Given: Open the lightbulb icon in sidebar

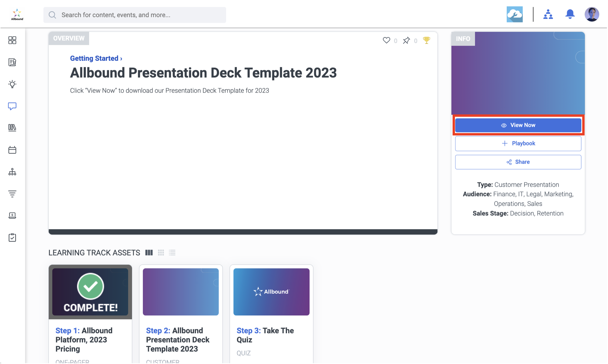Looking at the screenshot, I should (12, 84).
